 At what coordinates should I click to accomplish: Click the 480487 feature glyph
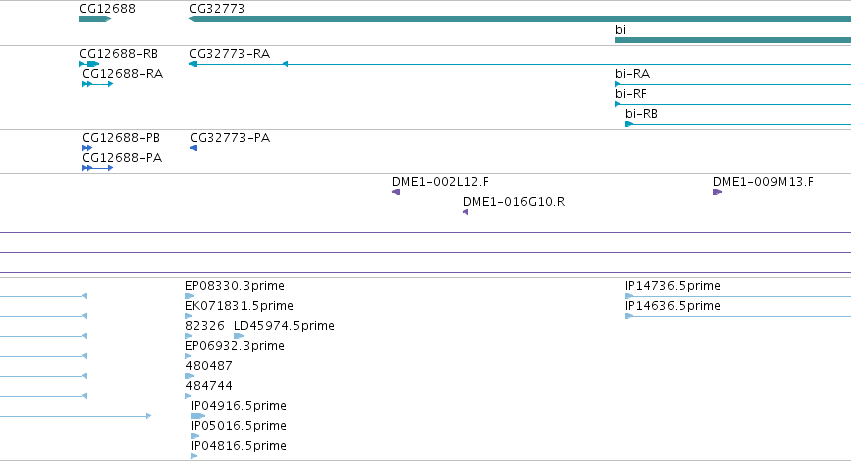[189, 376]
